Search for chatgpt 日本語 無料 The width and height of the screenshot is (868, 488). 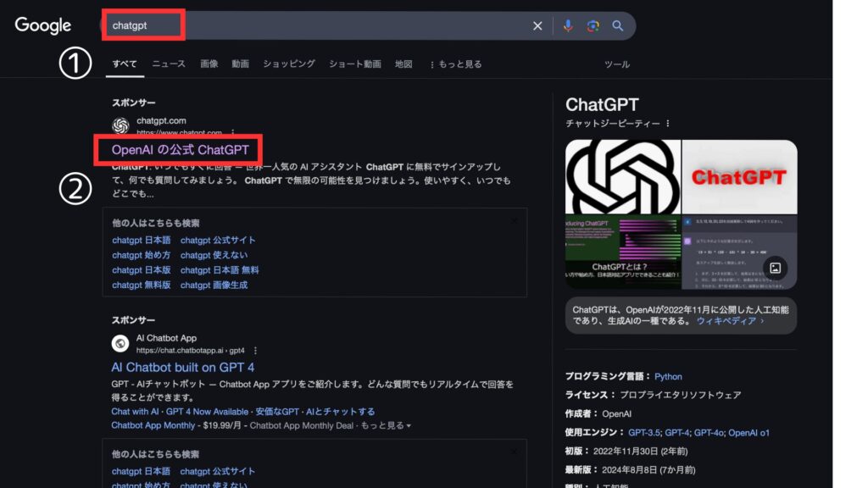[x=220, y=270]
